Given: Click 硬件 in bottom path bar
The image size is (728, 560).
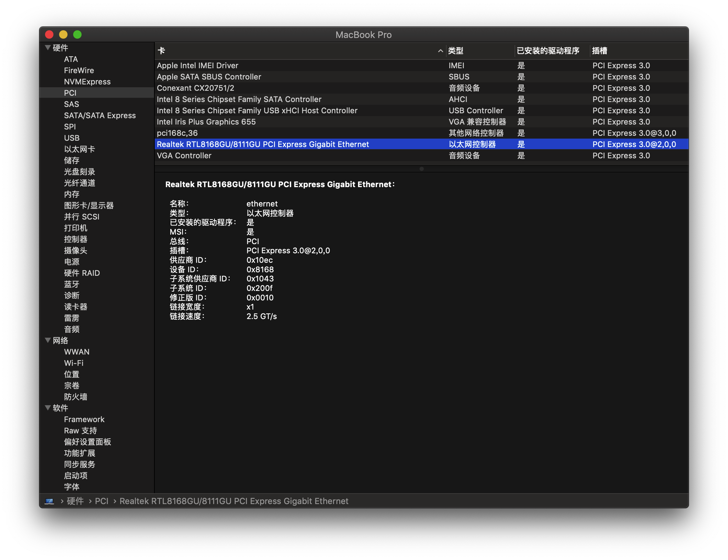Looking at the screenshot, I should (x=75, y=501).
